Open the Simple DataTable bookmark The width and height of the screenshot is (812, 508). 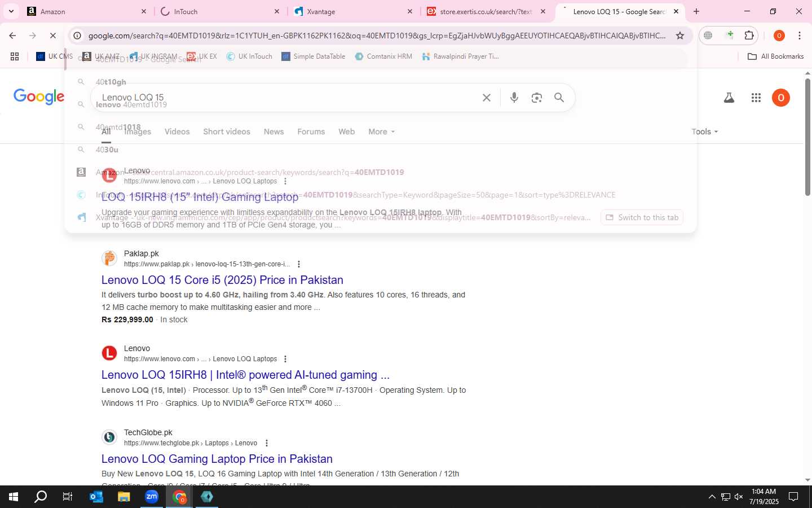click(313, 56)
